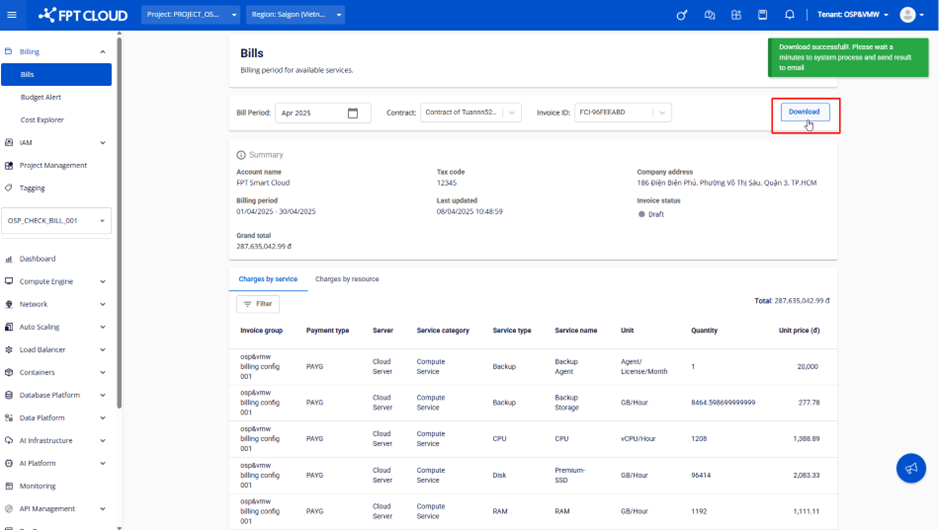This screenshot has width=939, height=530.
Task: Click the Download button
Action: click(x=804, y=112)
